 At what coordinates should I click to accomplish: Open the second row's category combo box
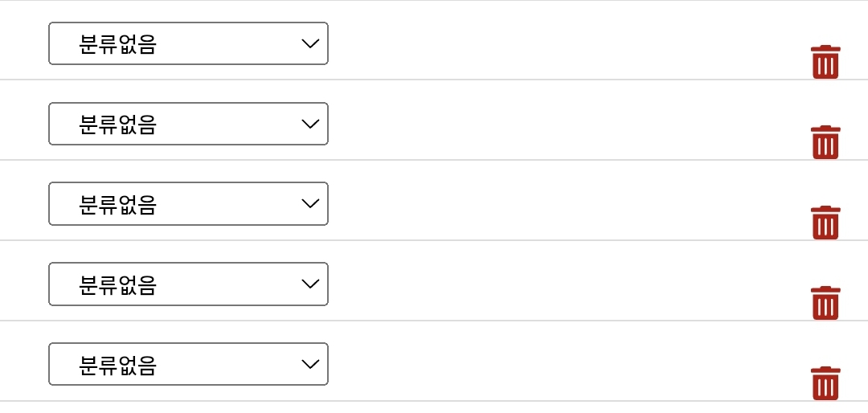pyautogui.click(x=188, y=124)
